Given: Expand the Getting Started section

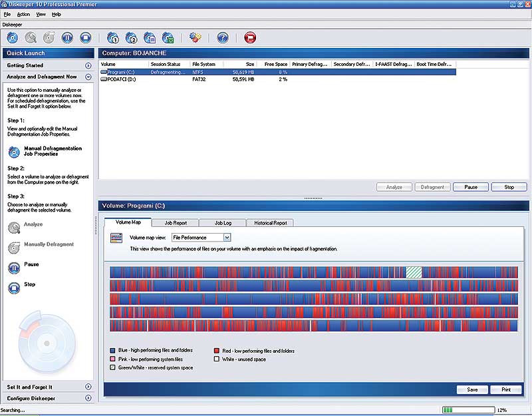Looking at the screenshot, I should [x=88, y=65].
